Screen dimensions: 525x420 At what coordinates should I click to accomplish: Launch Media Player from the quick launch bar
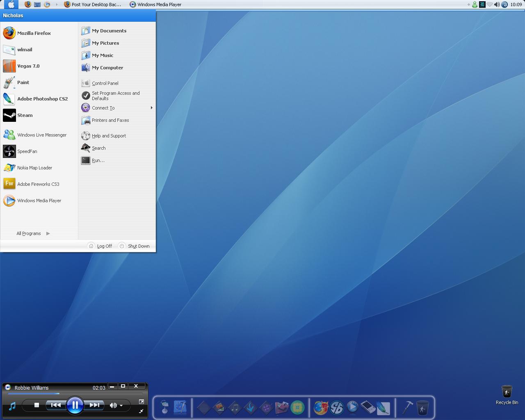(47, 5)
